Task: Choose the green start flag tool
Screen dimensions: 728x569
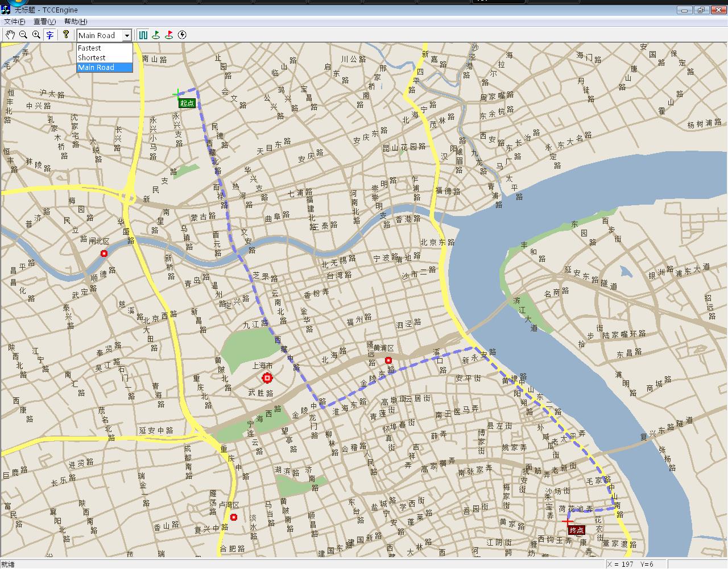Action: (x=156, y=35)
